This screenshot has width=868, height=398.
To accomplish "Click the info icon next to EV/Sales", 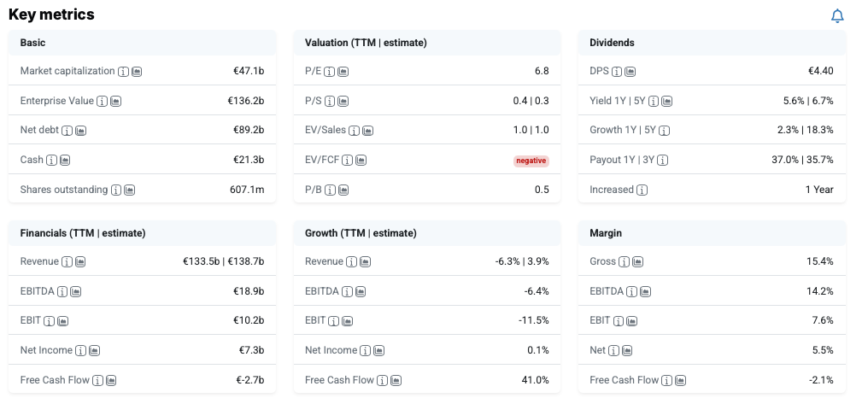I will point(354,131).
